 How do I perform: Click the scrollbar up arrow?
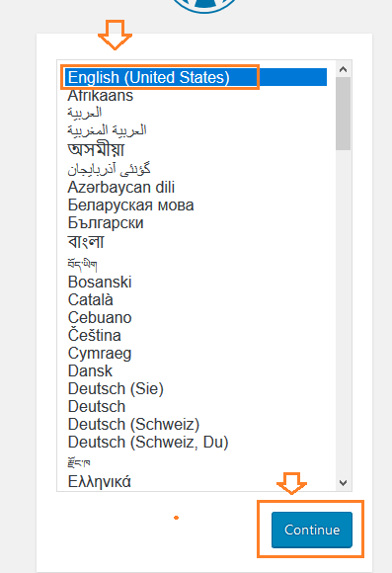(343, 69)
